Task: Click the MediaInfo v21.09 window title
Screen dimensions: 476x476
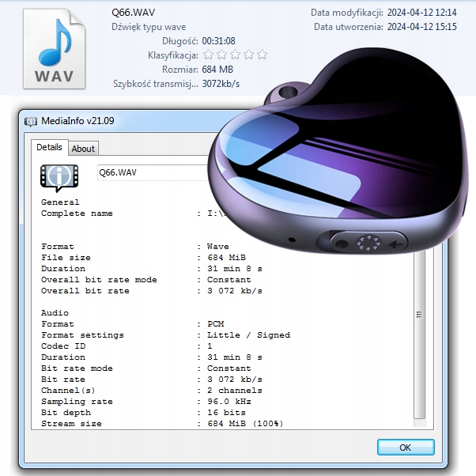Action: 77,121
